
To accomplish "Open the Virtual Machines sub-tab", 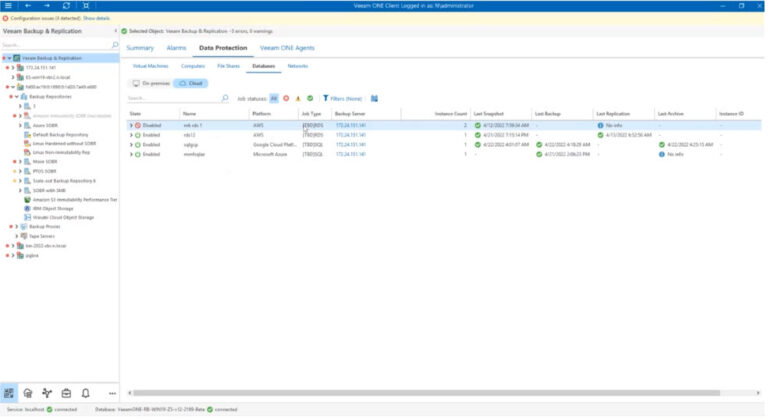I will click(x=150, y=66).
